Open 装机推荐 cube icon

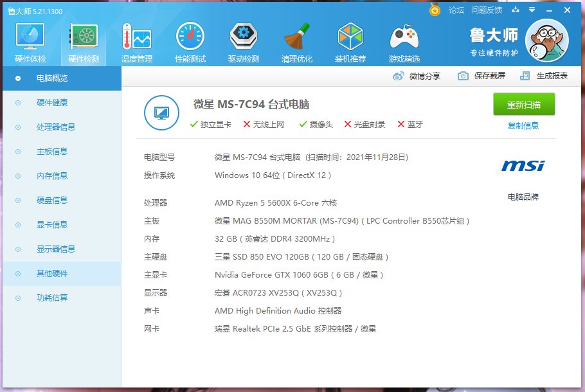point(350,37)
